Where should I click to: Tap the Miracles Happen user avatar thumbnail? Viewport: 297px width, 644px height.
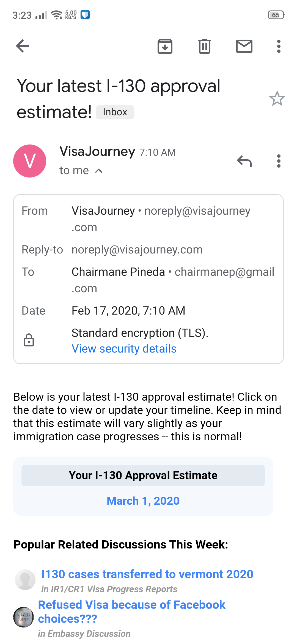(x=24, y=617)
